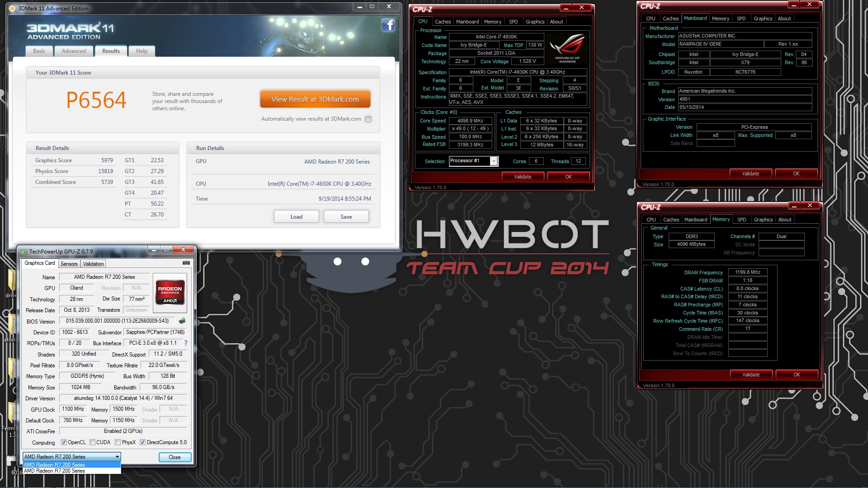This screenshot has width=868, height=488.
Task: Click the Load button in Run Details
Action: pyautogui.click(x=296, y=217)
